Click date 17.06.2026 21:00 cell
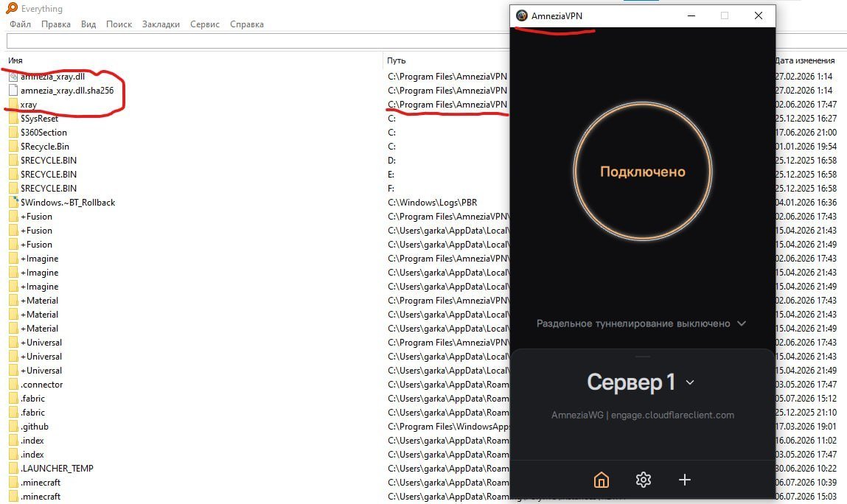847x504 pixels. coord(806,133)
